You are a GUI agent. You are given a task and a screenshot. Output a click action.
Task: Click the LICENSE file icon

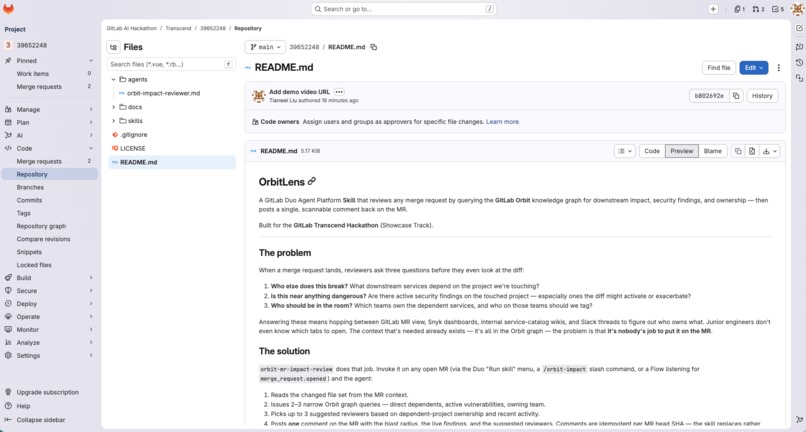tap(115, 148)
